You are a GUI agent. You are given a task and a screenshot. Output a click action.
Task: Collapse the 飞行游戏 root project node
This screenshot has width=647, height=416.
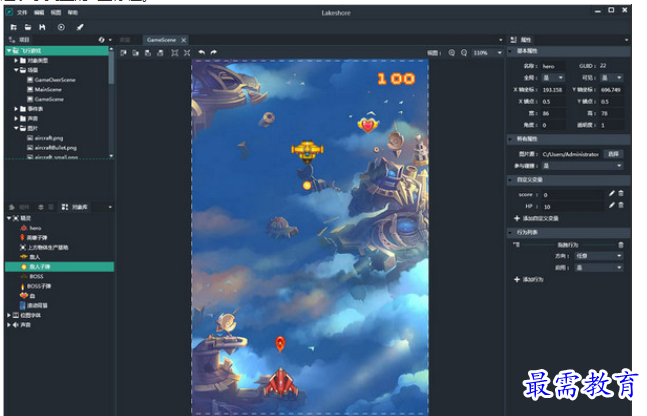(x=9, y=50)
